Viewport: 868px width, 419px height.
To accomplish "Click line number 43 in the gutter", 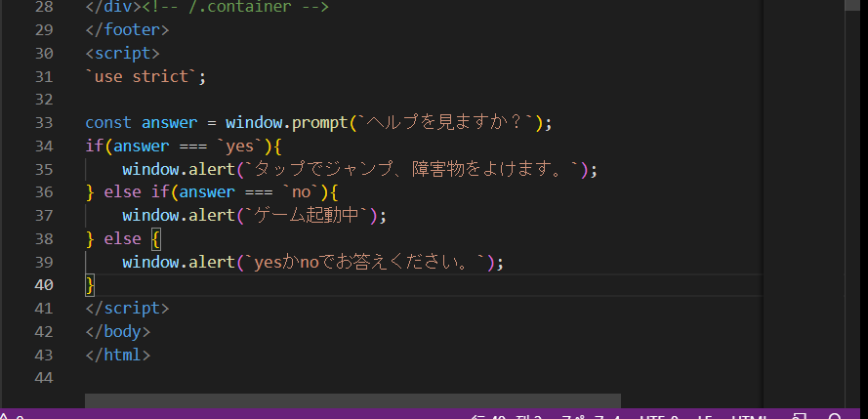I will tap(44, 355).
